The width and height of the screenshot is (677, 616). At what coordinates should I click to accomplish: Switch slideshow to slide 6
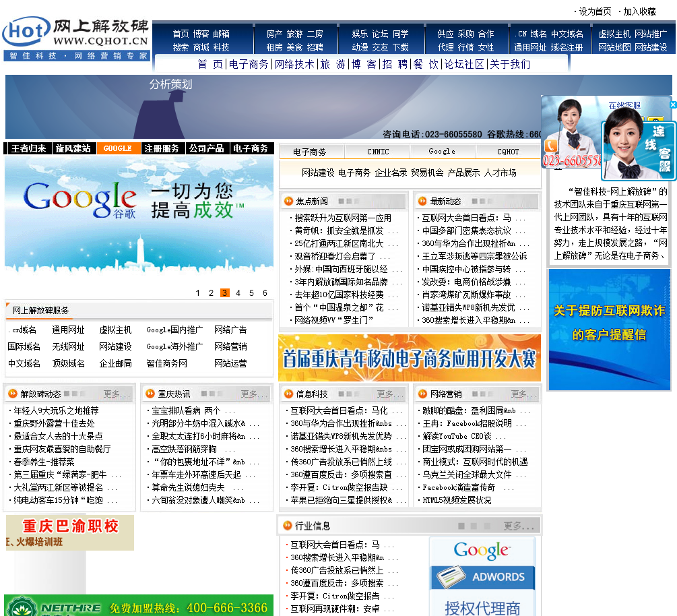(265, 293)
